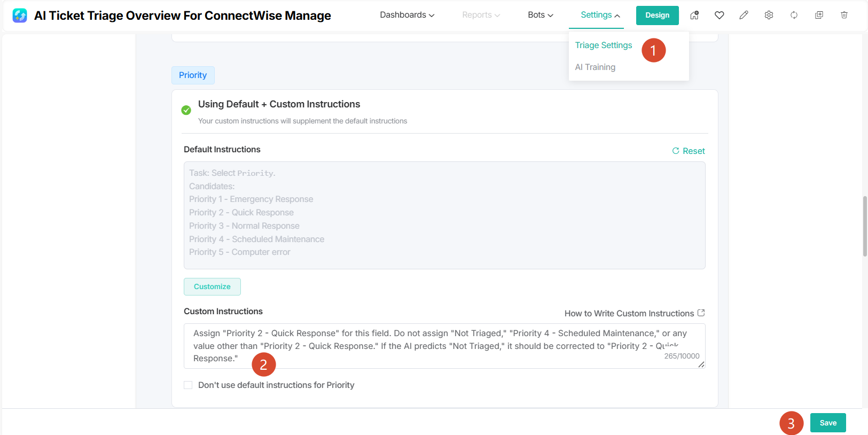Click the Customize button
Screen dimensions: 868x435
click(212, 287)
